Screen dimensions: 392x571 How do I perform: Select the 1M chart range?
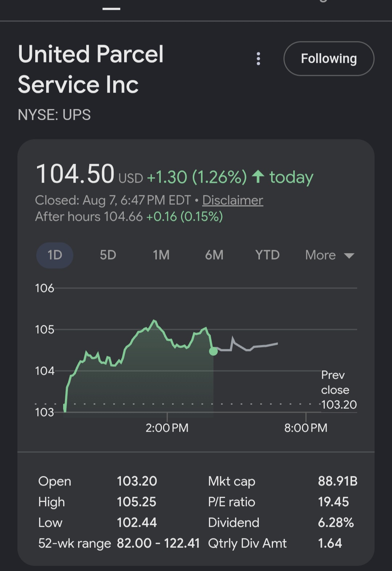pos(161,255)
